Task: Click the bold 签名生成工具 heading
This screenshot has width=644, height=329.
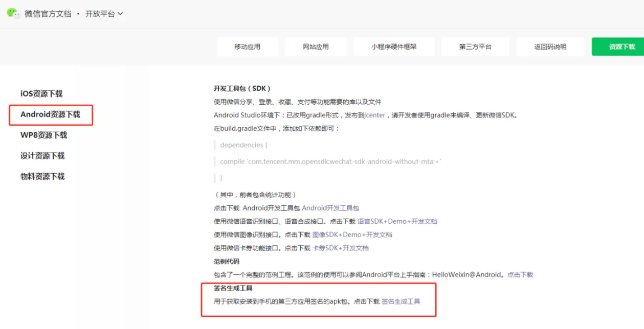Action: tap(233, 288)
